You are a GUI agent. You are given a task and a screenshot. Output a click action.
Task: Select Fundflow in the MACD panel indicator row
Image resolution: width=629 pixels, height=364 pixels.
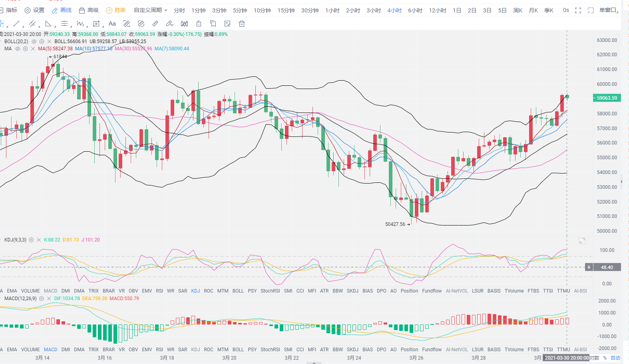tap(432, 350)
